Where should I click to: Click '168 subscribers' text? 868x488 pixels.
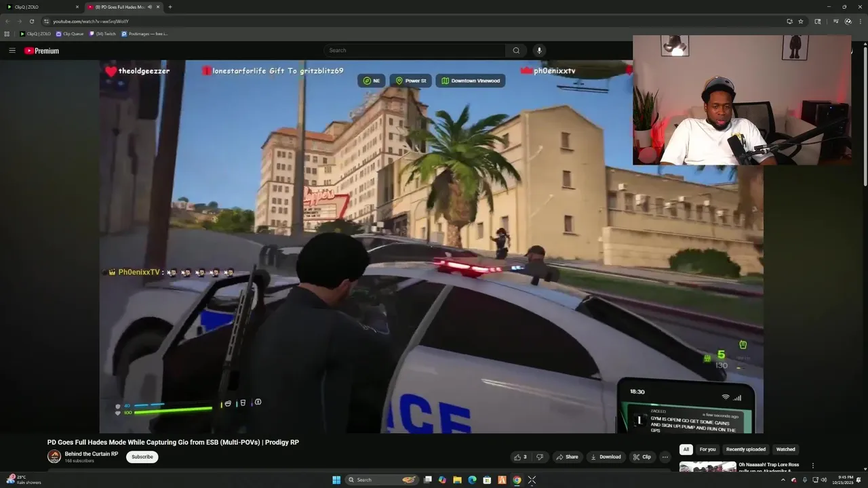[x=79, y=461]
